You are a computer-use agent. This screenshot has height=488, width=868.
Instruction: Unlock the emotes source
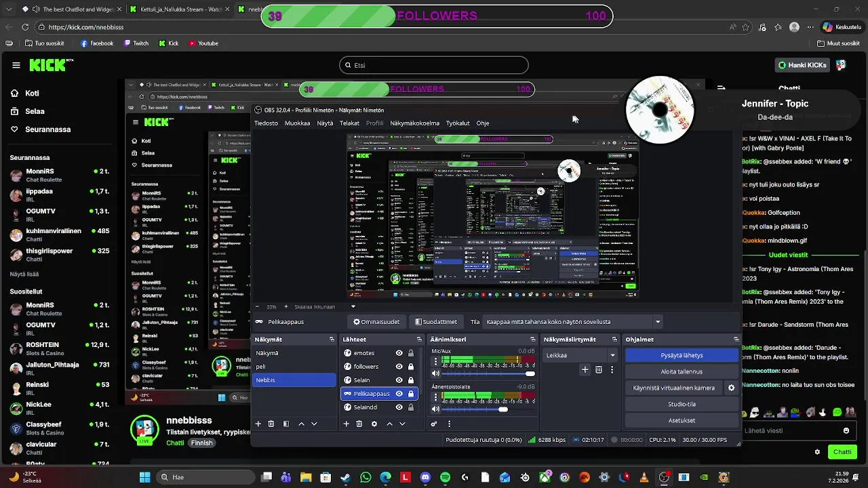410,353
